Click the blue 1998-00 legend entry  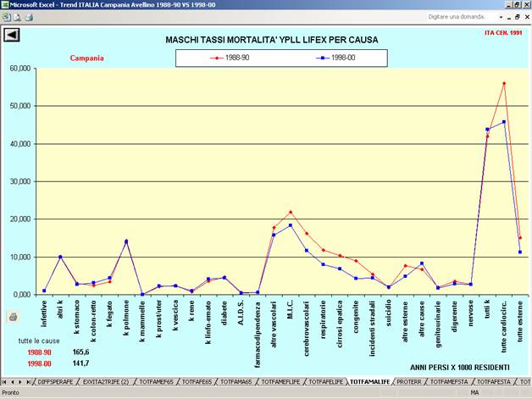coord(335,58)
